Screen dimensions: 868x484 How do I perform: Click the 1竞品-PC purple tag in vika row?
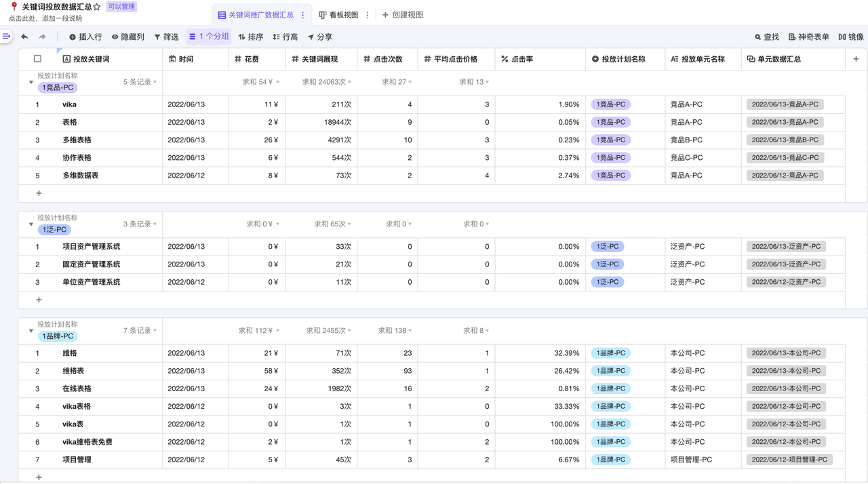point(610,104)
